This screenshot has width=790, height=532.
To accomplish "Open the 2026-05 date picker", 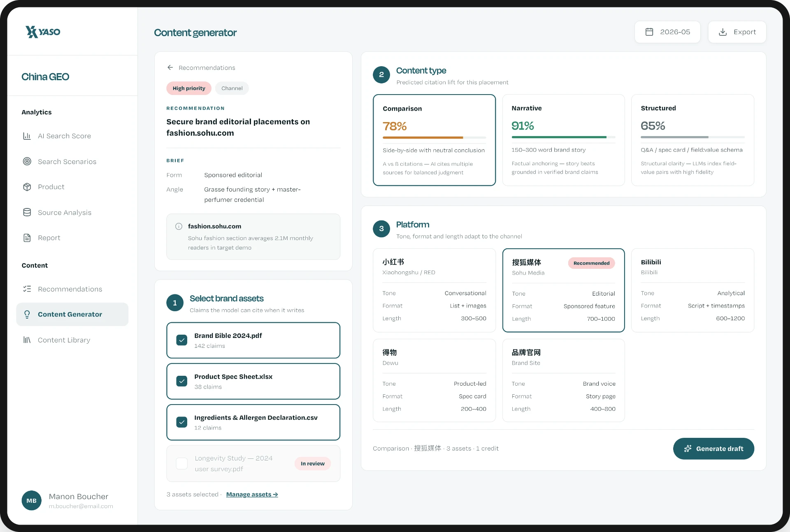I will [667, 32].
